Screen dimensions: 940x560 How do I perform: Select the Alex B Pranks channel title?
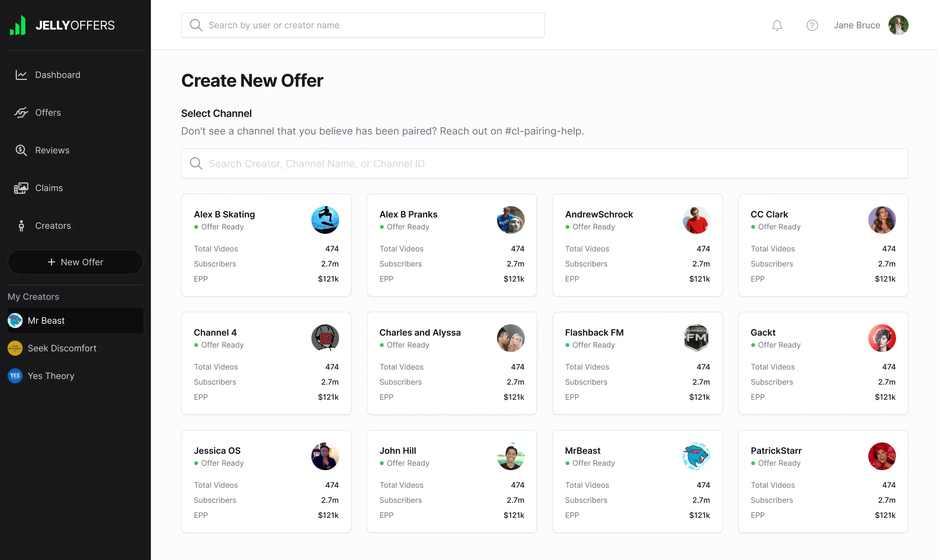(x=408, y=214)
